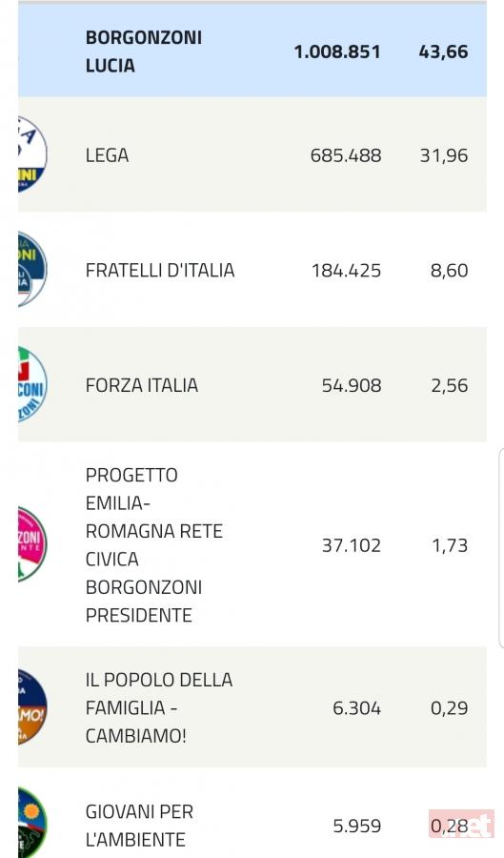Click the Fratelli d'Italia party logo
The height and width of the screenshot is (858, 504).
tap(32, 269)
